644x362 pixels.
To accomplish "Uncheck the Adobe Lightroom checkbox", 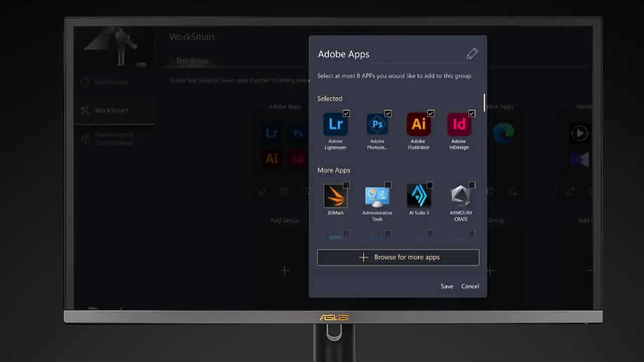I will point(346,114).
